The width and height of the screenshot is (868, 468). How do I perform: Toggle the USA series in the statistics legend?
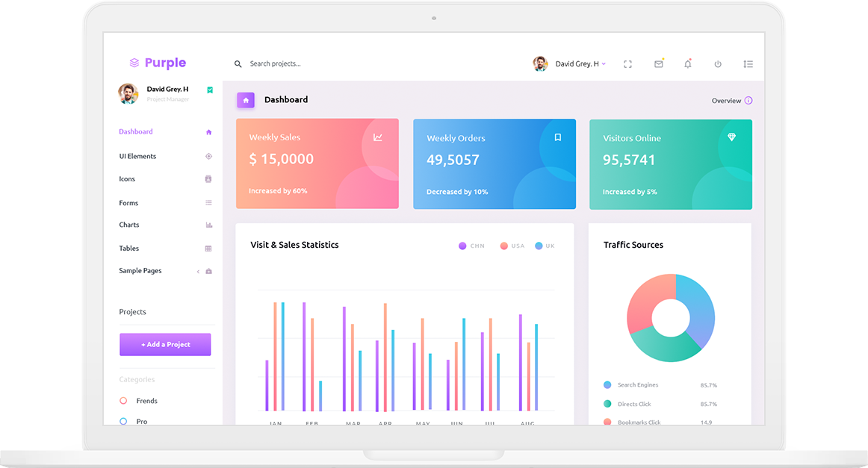pyautogui.click(x=512, y=246)
